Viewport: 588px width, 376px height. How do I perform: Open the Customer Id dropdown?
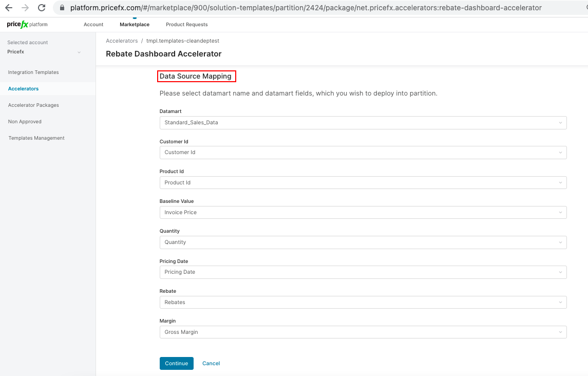(363, 153)
